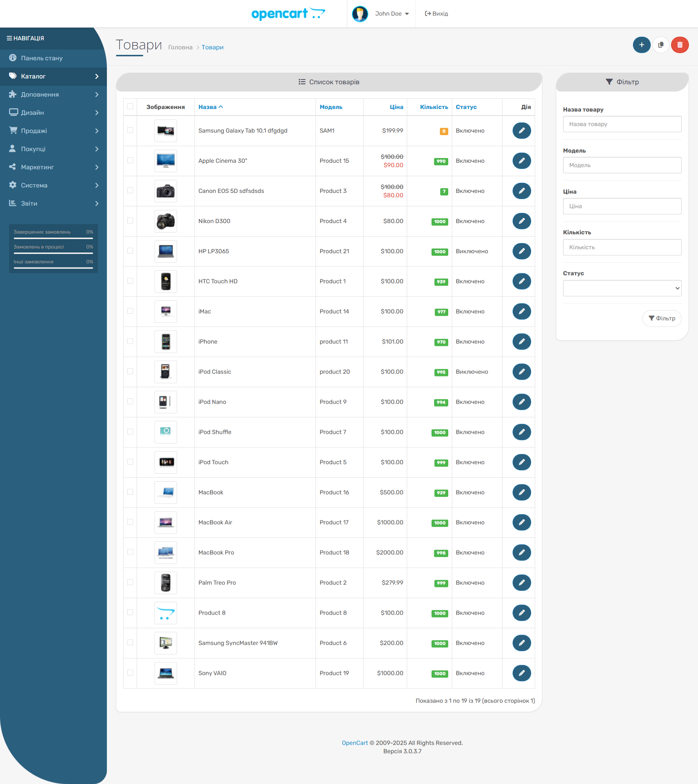Viewport: 698px width, 784px height.
Task: Click the Назва товару filter input
Action: [622, 124]
